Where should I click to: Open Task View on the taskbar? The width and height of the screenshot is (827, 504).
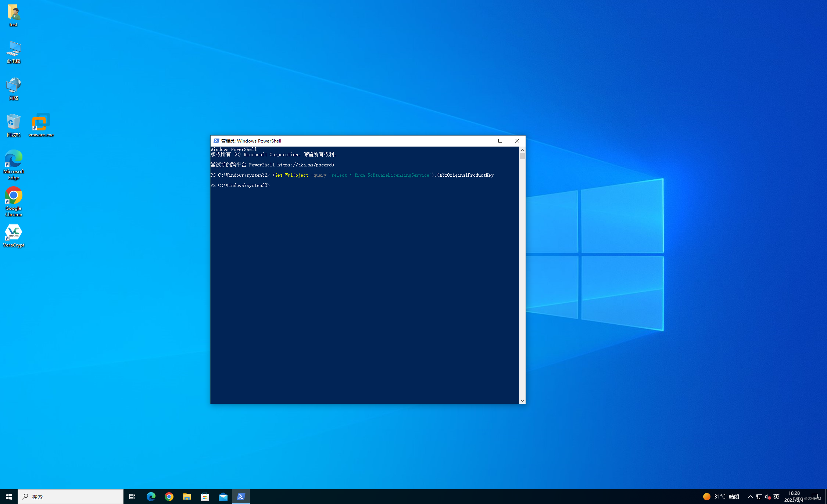[132, 497]
